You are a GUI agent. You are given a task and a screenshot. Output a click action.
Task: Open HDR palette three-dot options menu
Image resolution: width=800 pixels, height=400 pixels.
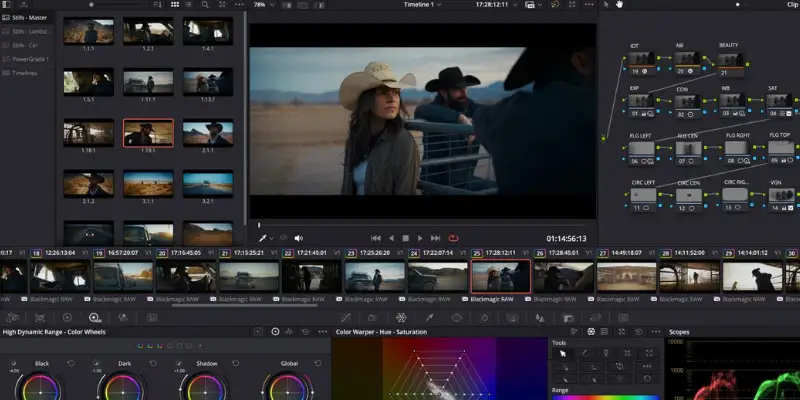(322, 332)
